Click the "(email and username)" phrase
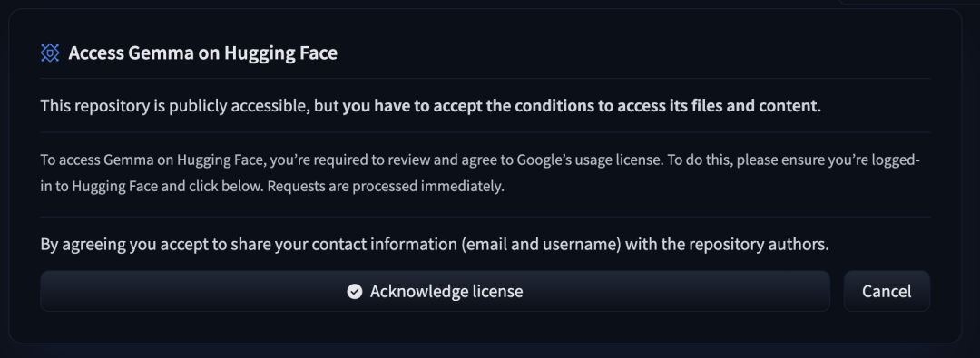Image resolution: width=980 pixels, height=358 pixels. pyautogui.click(x=541, y=245)
